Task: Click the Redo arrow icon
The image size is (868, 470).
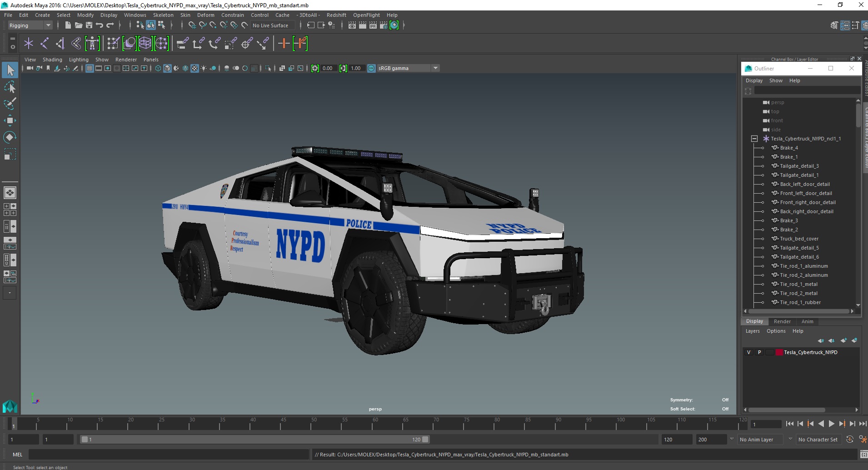Action: pos(110,25)
